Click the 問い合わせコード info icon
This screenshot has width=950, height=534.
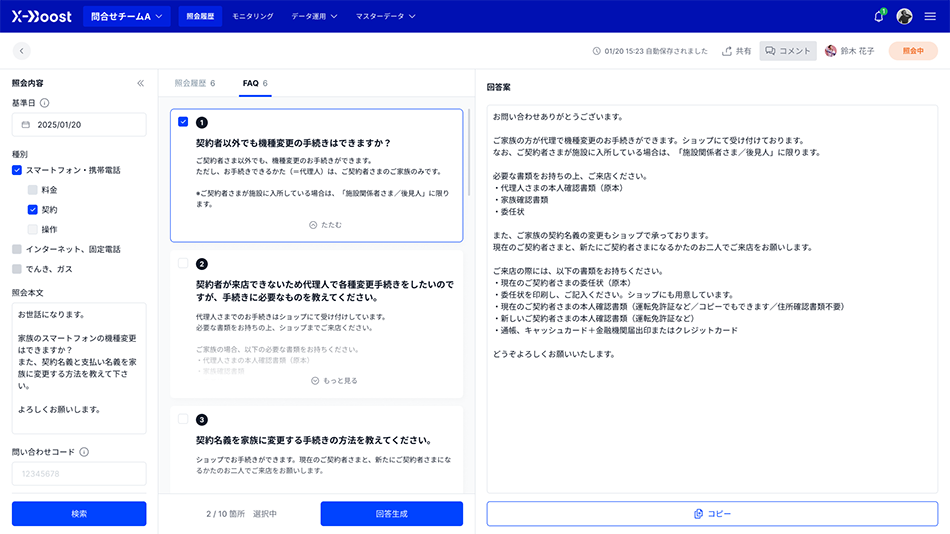(84, 452)
